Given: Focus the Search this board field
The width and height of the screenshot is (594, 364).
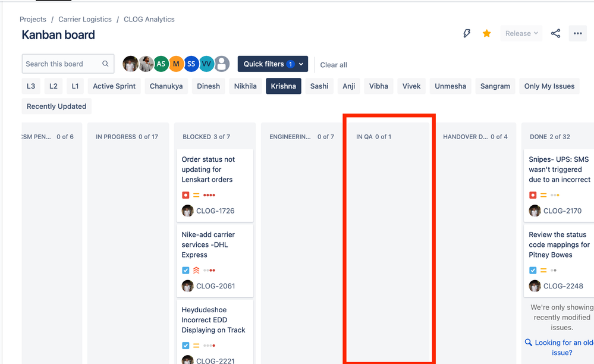Looking at the screenshot, I should pos(68,64).
